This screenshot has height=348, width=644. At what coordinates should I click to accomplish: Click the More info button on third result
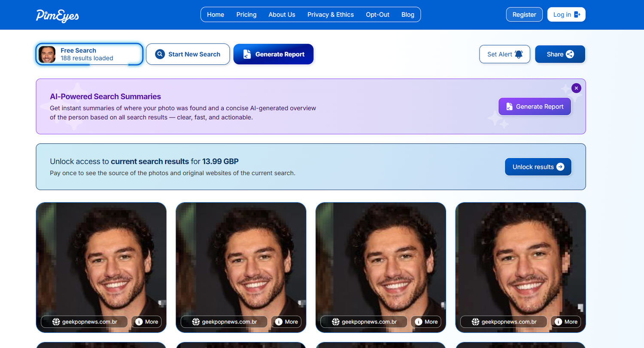(426, 322)
